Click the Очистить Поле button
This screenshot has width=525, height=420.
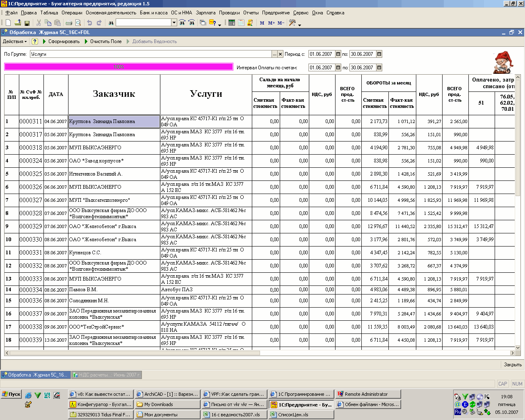point(103,41)
